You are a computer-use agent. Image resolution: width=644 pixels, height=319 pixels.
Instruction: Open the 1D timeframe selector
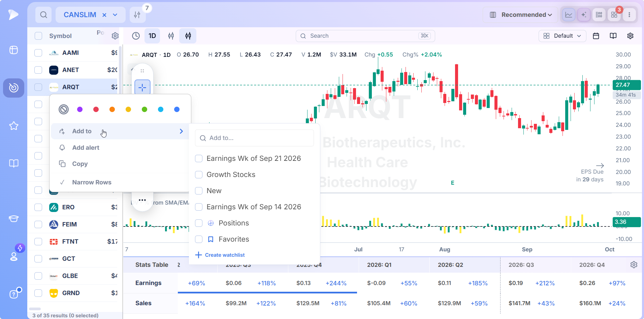tap(152, 36)
